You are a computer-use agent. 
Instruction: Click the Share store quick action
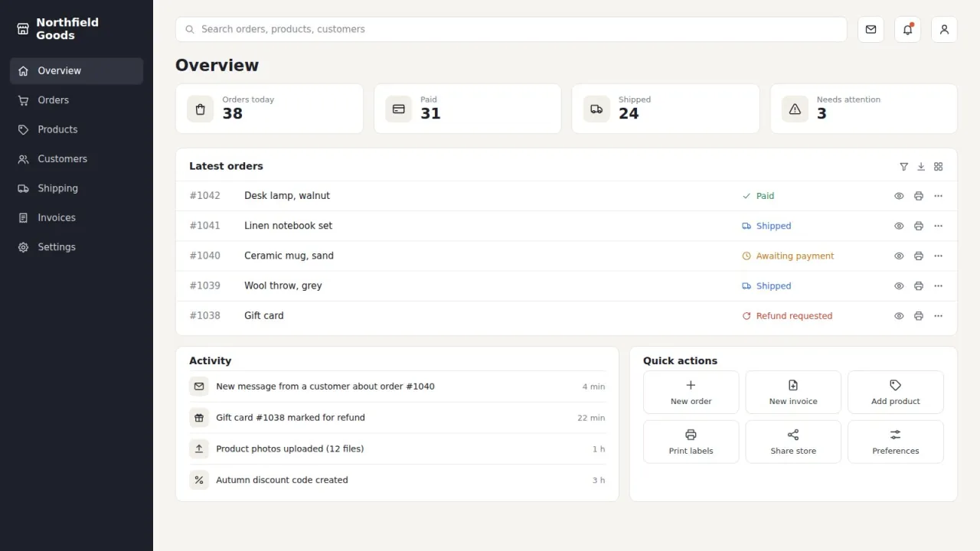click(793, 442)
